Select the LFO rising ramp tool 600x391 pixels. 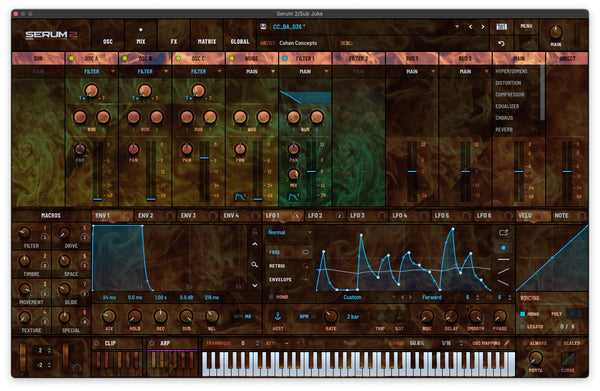[x=503, y=271]
